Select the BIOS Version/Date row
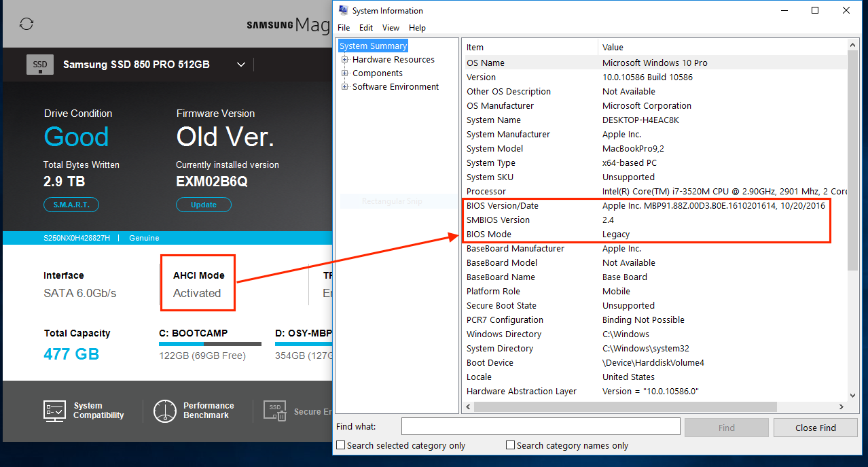868x467 pixels. click(655, 205)
